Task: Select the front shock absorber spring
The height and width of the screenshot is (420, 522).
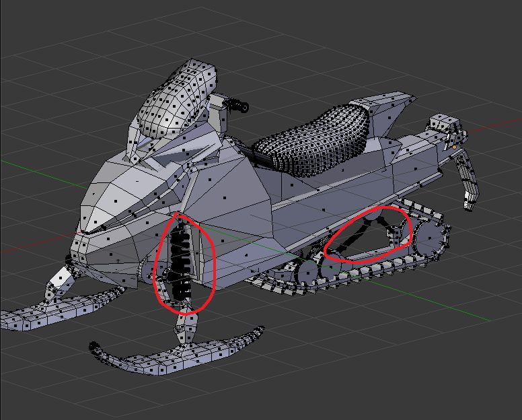Action: [181, 261]
